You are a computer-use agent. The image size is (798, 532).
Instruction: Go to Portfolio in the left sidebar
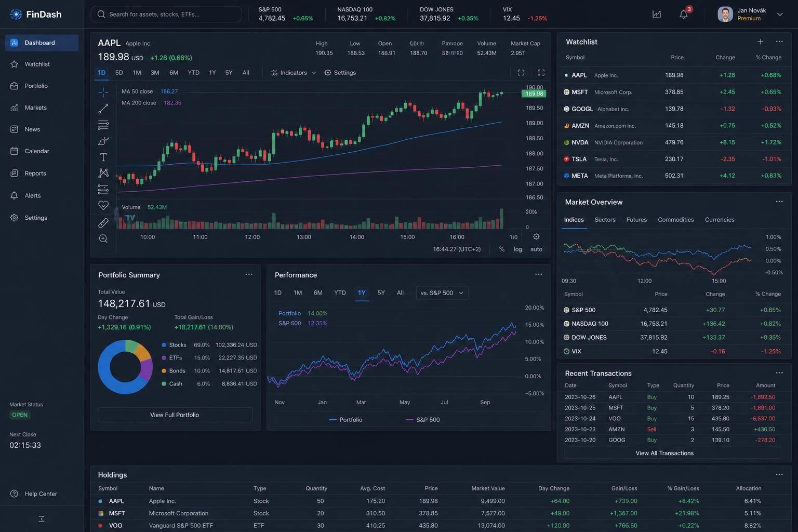42,86
